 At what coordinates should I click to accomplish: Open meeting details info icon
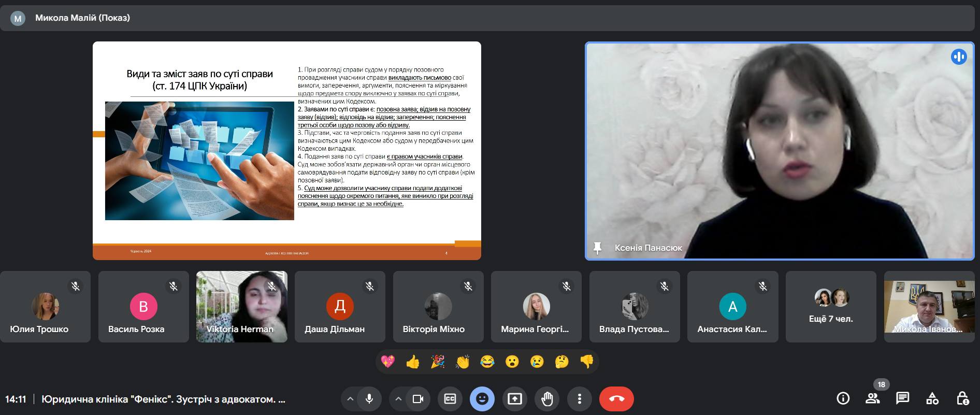[x=843, y=398]
